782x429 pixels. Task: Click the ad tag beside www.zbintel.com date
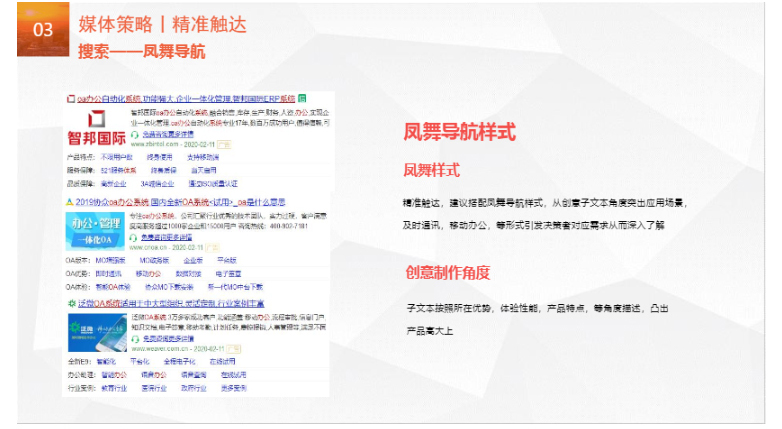tap(224, 145)
